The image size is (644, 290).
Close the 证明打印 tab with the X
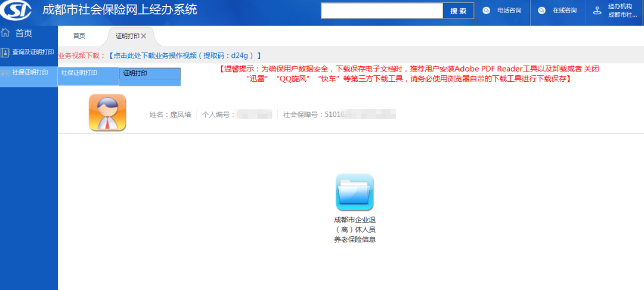(144, 36)
